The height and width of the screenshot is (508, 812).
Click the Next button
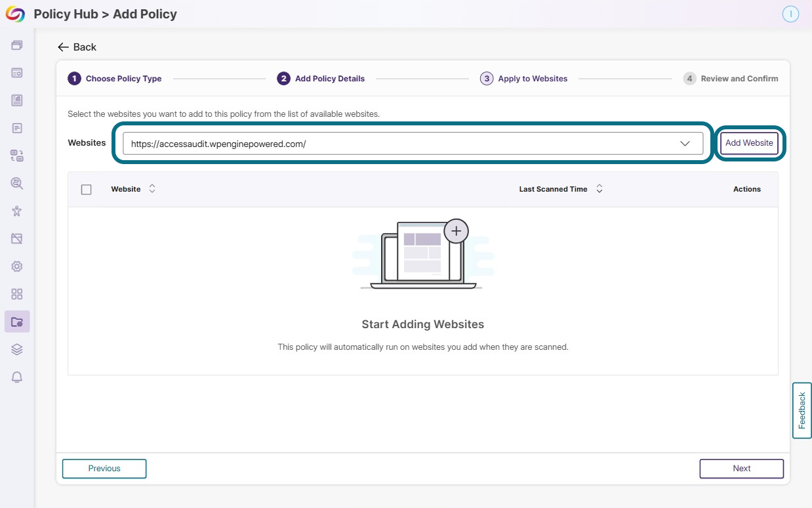(742, 469)
